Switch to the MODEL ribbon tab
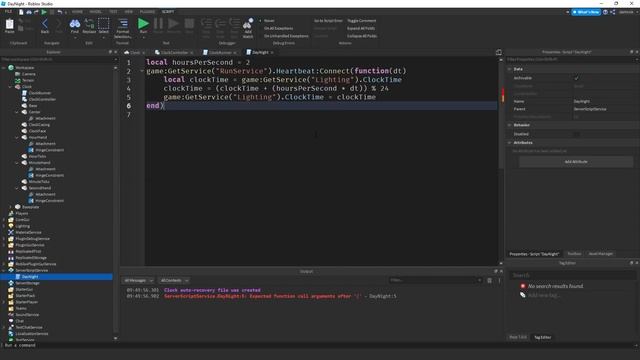 pyautogui.click(x=96, y=12)
